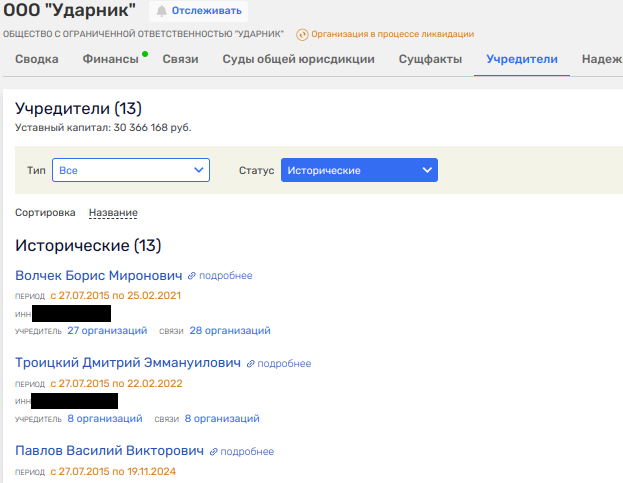Click the Исторические (13) heading

[88, 245]
